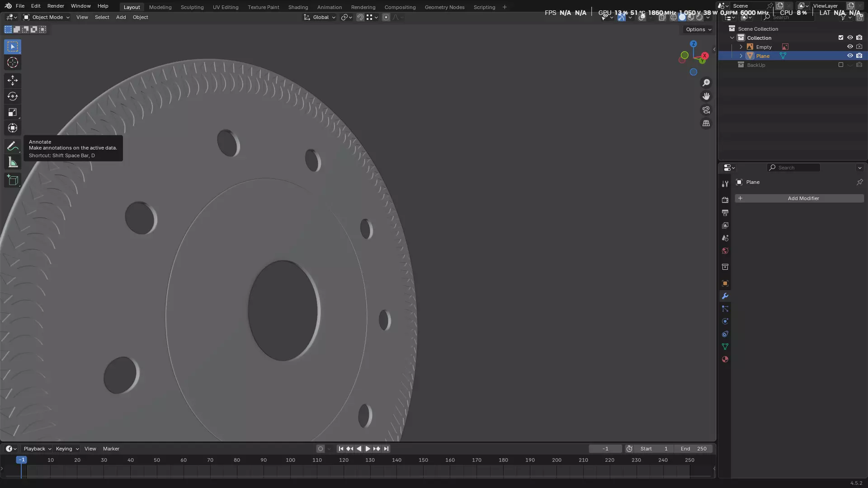Open the Keying dropdown in timeline

67,449
